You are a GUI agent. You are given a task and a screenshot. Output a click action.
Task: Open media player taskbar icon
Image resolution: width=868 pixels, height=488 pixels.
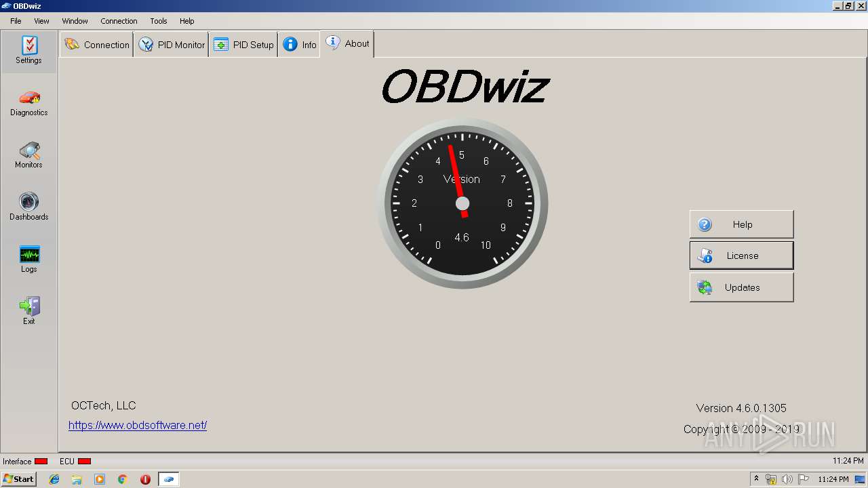(x=100, y=479)
